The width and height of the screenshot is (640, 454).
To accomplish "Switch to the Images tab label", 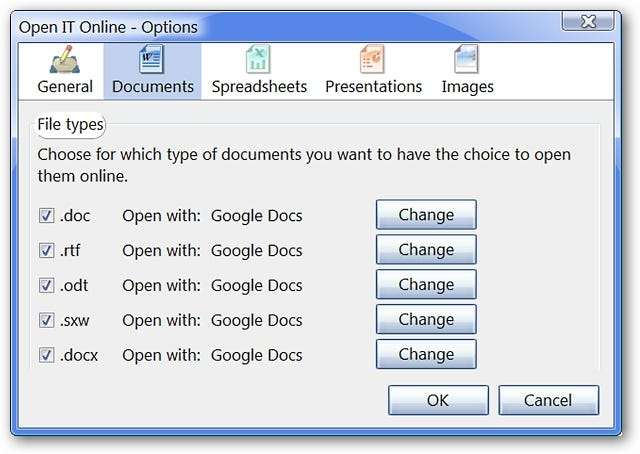I will click(467, 86).
